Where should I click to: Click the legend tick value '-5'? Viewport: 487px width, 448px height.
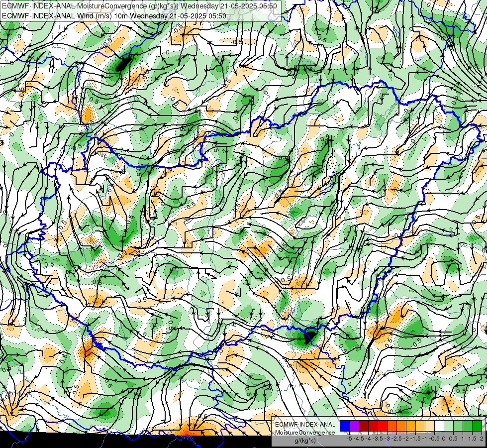point(349,439)
